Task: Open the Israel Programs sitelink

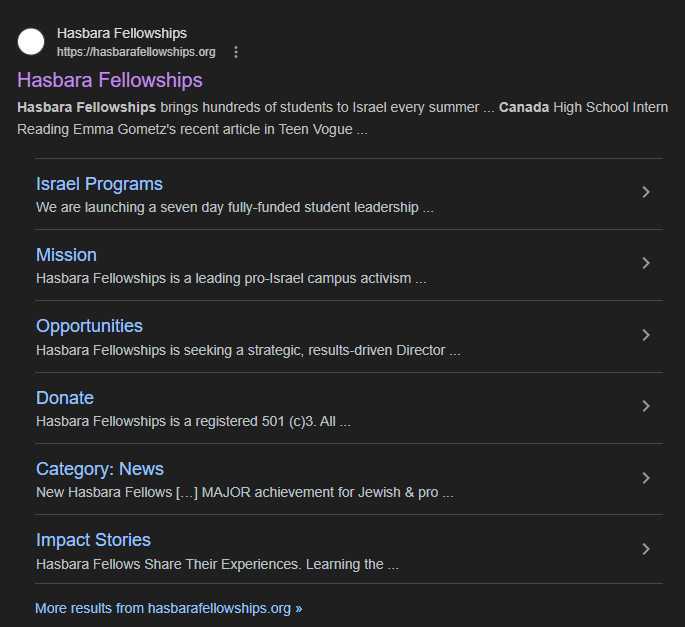Action: click(99, 184)
